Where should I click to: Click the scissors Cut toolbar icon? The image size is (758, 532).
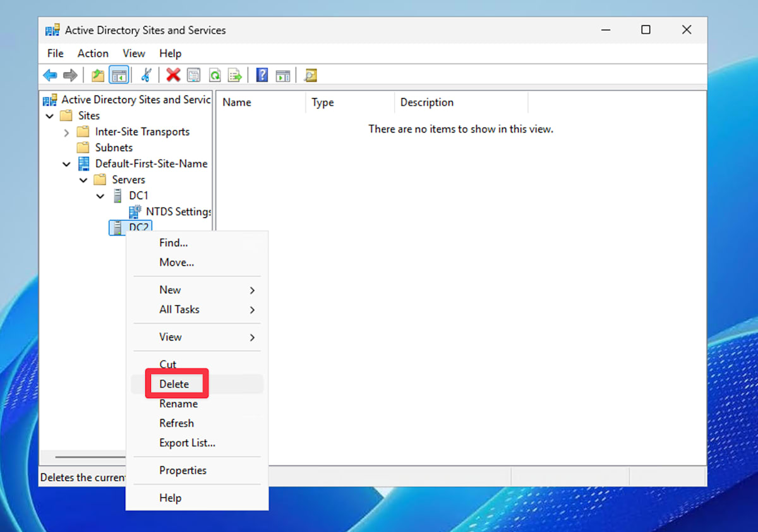pyautogui.click(x=146, y=75)
